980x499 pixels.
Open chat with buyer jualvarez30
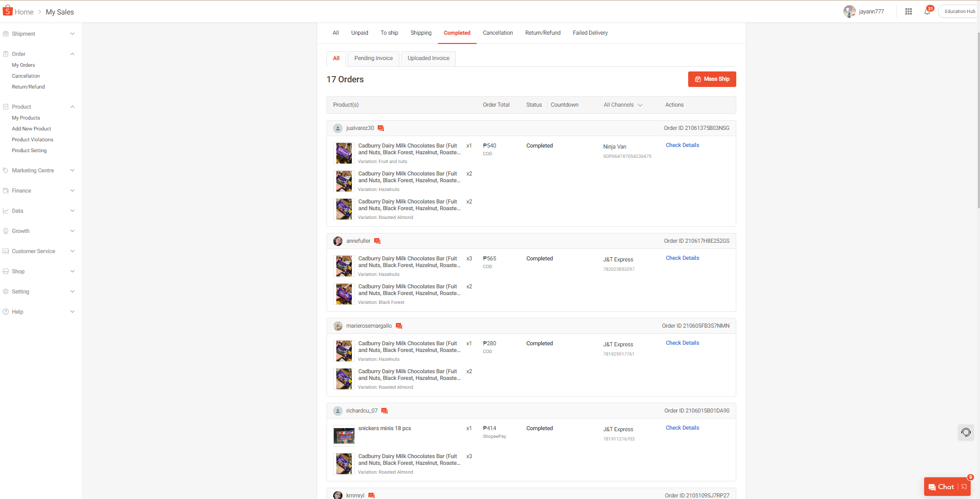pyautogui.click(x=381, y=128)
